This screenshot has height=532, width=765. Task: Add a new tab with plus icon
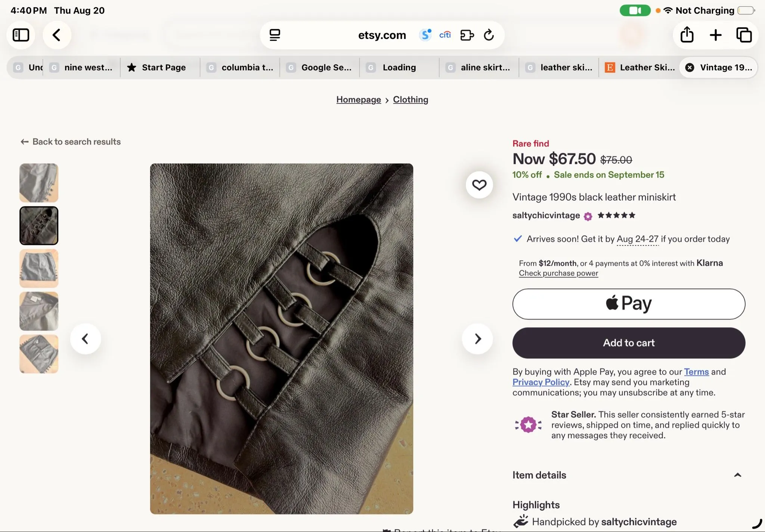pyautogui.click(x=715, y=35)
